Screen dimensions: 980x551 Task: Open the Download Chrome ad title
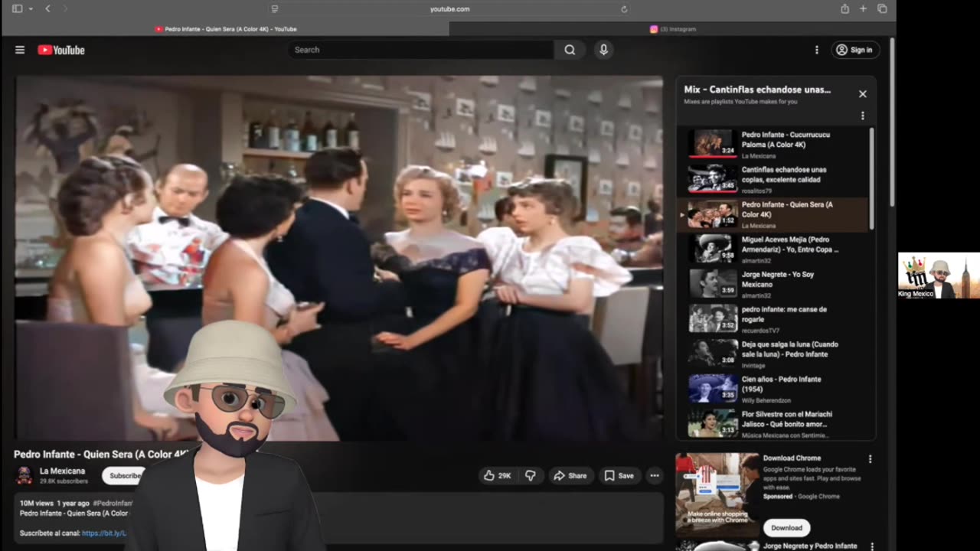tap(792, 458)
